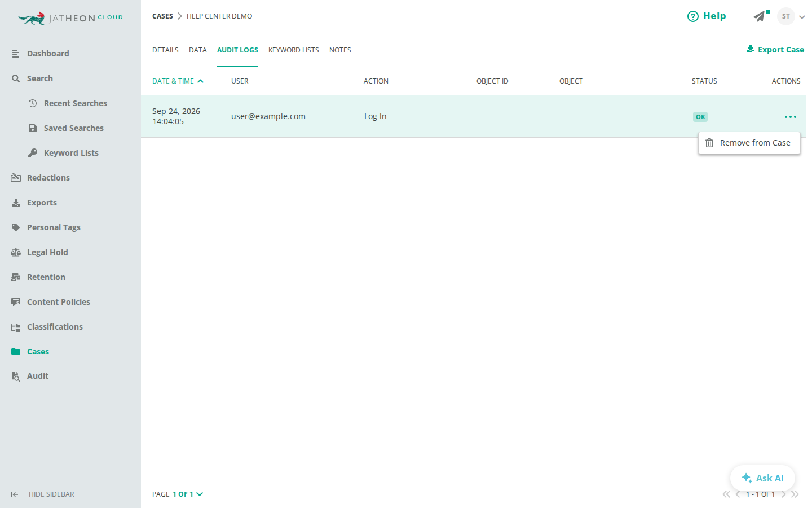Open the Keyword Lists tab

[294, 50]
